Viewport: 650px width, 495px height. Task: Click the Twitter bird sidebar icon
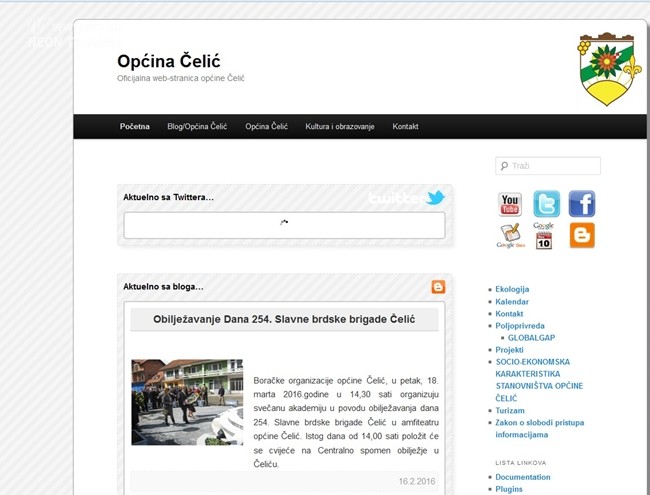(x=546, y=204)
